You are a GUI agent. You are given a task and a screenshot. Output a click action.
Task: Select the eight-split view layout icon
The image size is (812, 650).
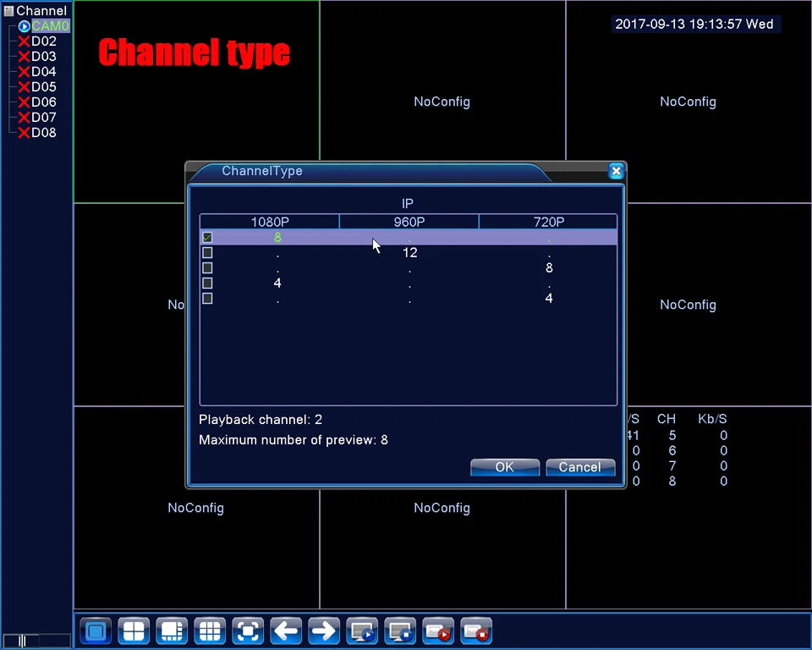172,631
